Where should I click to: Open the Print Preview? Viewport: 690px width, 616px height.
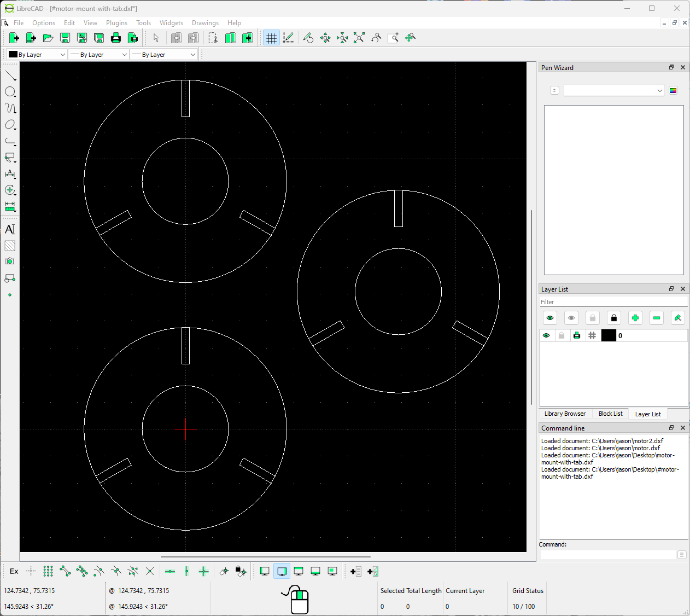[133, 38]
